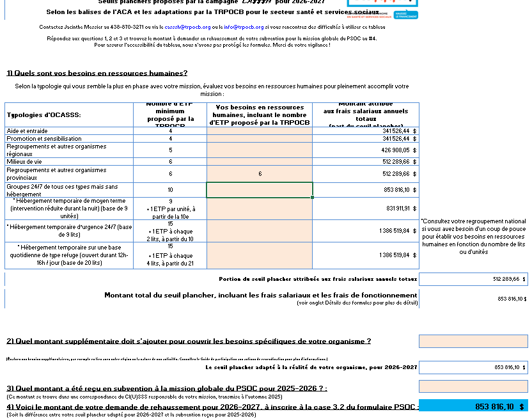Viewport: 532px width, 419px height.
Task: Select the input for Hébergement temporaire d'urgence 24/7
Action: tap(259, 231)
